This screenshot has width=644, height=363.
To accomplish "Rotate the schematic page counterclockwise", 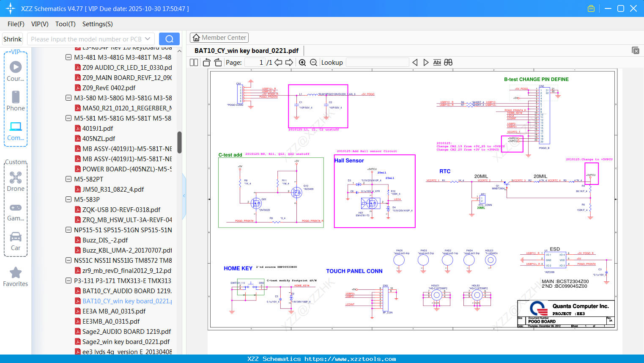I will click(206, 63).
